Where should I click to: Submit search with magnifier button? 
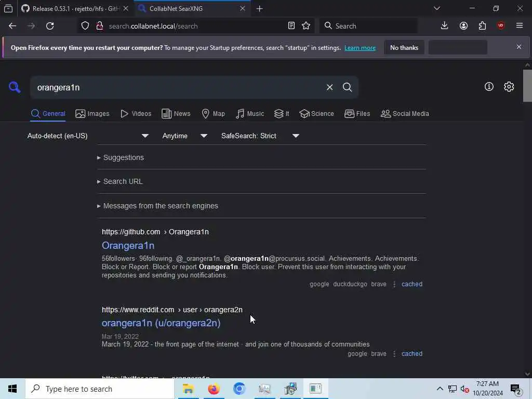coord(347,87)
